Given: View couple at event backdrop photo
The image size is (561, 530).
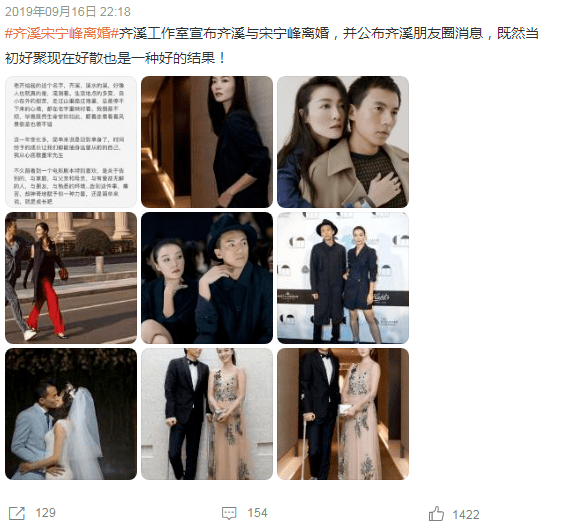Looking at the screenshot, I should coord(343,278).
